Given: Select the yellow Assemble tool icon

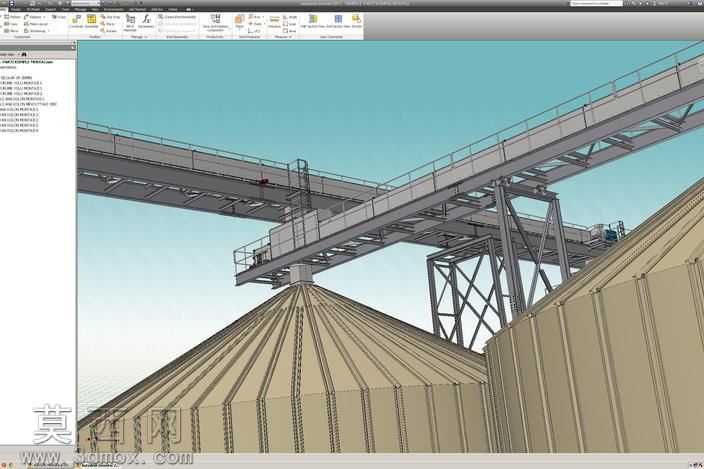Looking at the screenshot, I should tap(92, 21).
